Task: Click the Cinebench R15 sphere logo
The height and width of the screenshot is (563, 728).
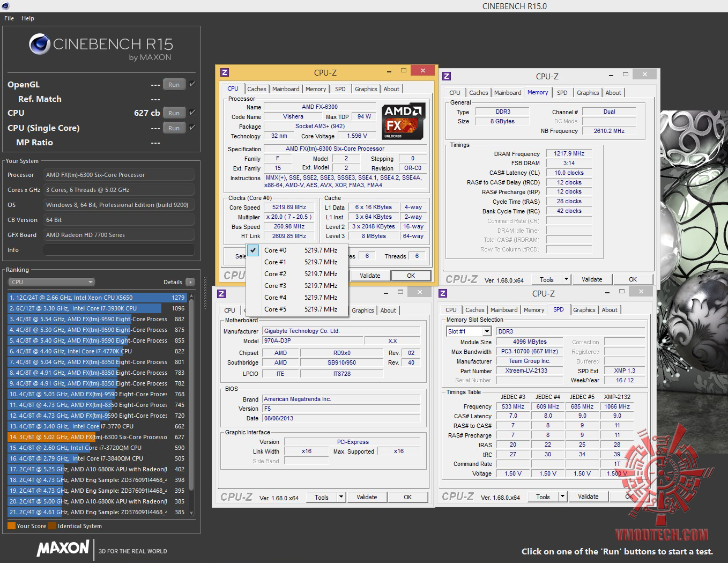Action: pos(40,44)
